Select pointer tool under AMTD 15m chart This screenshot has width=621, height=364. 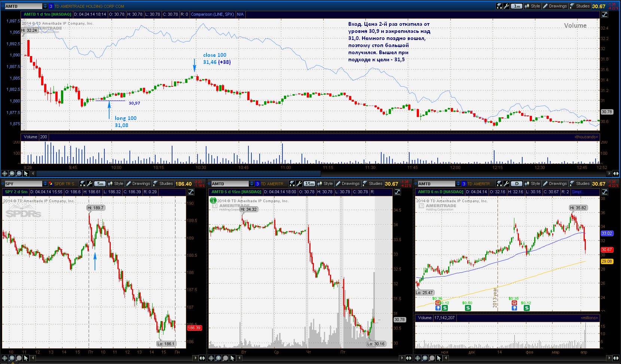point(232,358)
